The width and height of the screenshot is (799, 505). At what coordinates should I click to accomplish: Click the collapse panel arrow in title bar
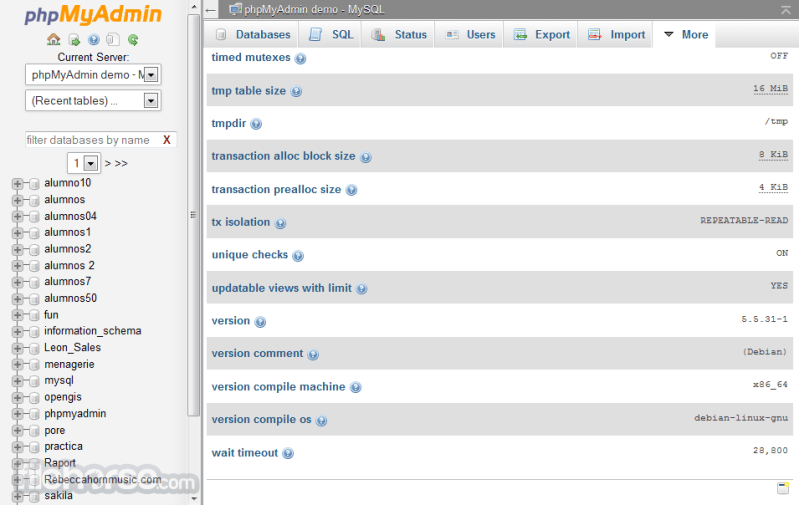coord(210,10)
